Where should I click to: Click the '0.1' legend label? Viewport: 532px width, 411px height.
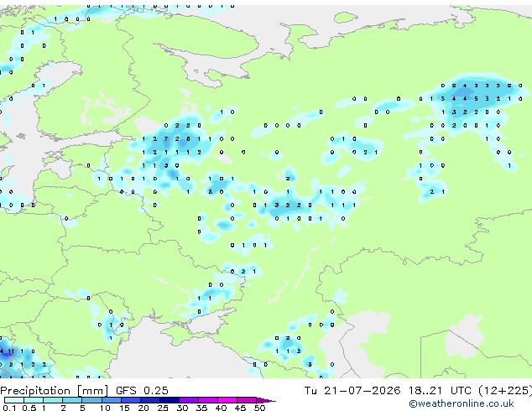tap(9, 408)
